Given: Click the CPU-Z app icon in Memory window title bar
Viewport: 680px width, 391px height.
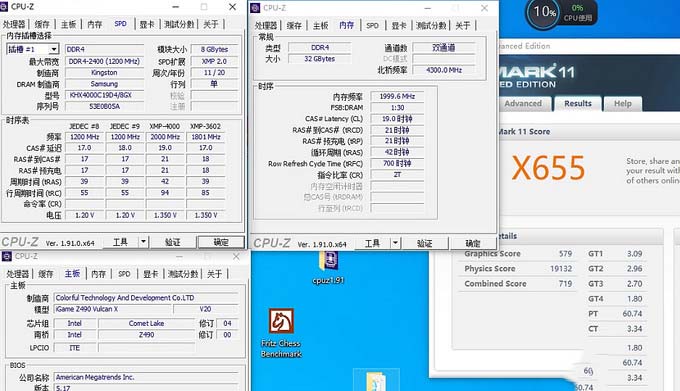Looking at the screenshot, I should [x=256, y=7].
